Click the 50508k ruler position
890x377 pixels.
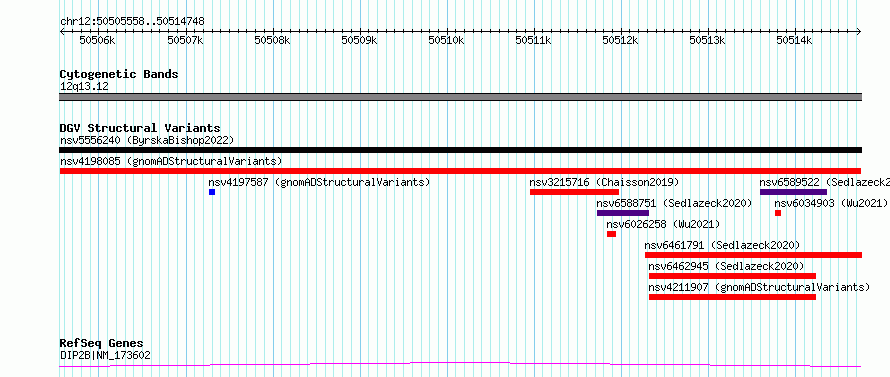[272, 41]
